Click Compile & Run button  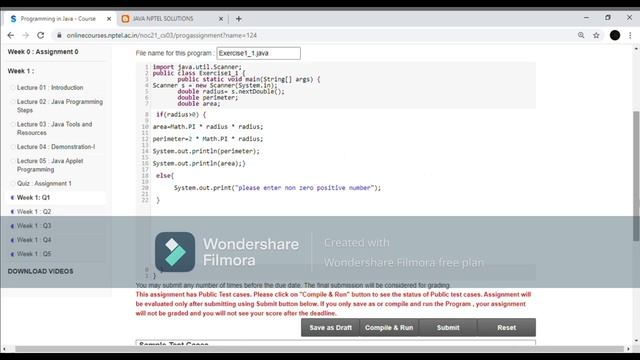click(389, 328)
